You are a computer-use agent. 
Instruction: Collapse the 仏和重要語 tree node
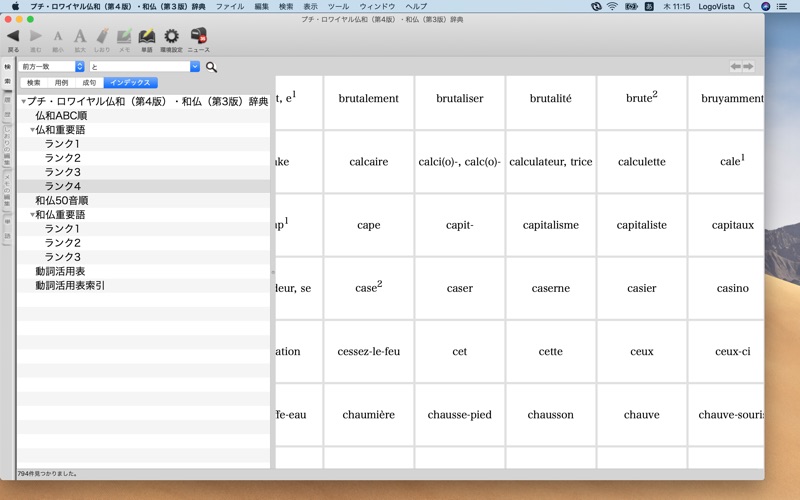pos(32,130)
